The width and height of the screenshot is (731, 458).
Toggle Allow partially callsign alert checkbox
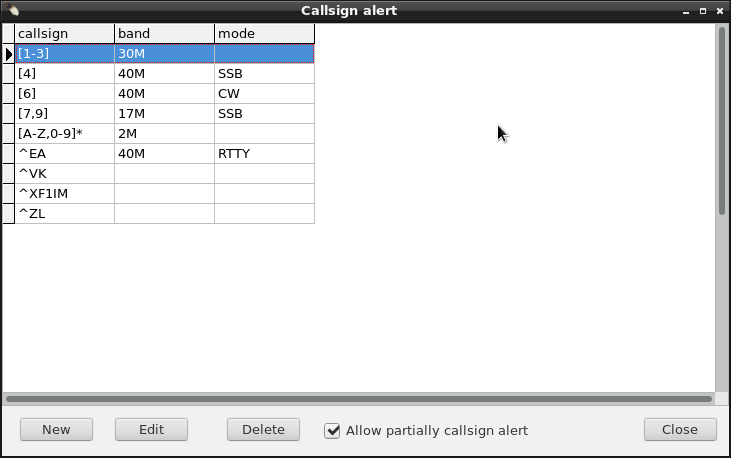(332, 430)
